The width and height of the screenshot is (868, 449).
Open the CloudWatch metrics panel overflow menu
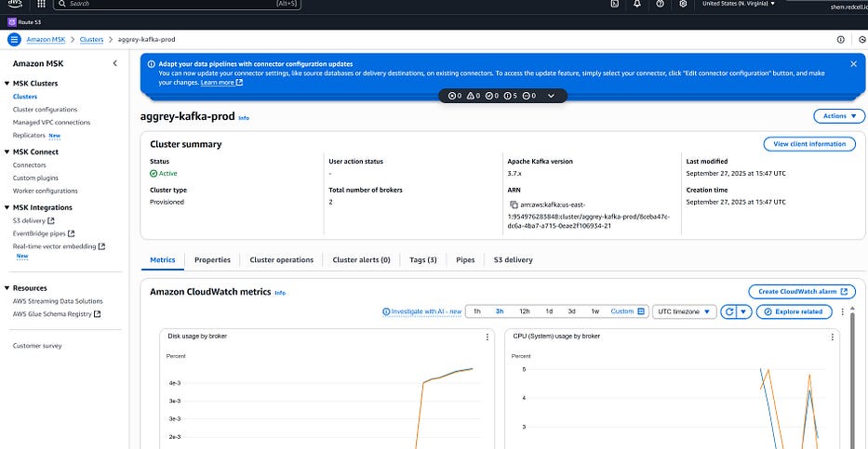click(x=843, y=311)
